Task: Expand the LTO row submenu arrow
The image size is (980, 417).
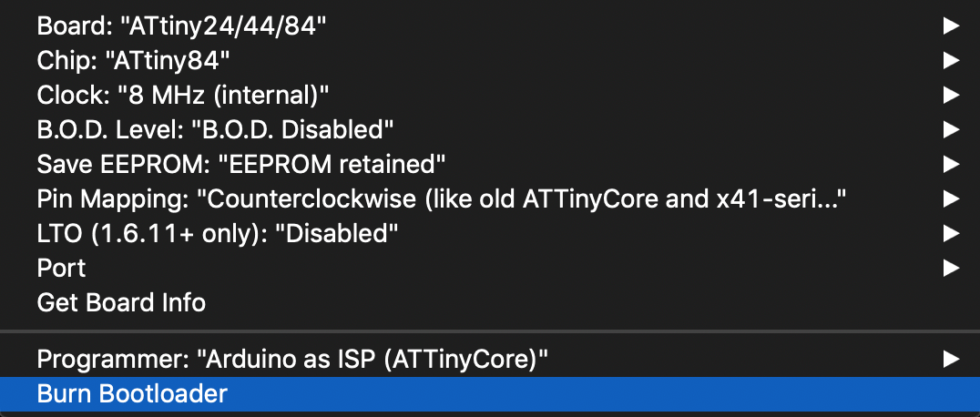Action: click(951, 233)
